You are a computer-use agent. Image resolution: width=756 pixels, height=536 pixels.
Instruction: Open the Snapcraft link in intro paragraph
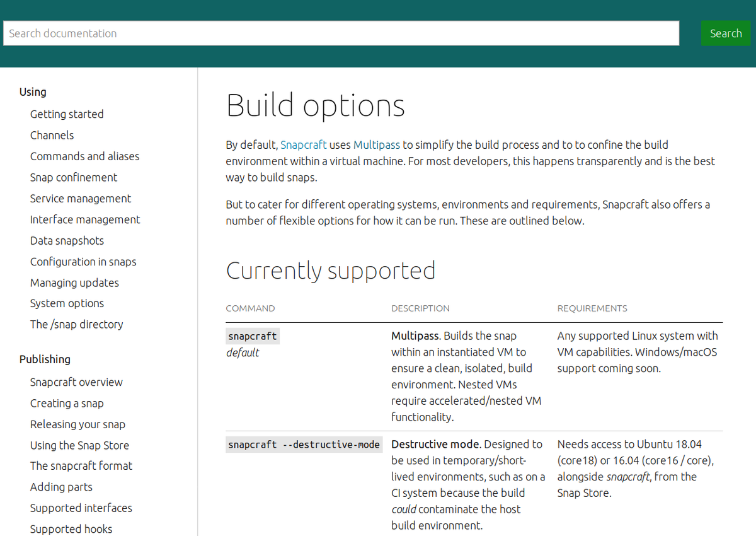(304, 144)
